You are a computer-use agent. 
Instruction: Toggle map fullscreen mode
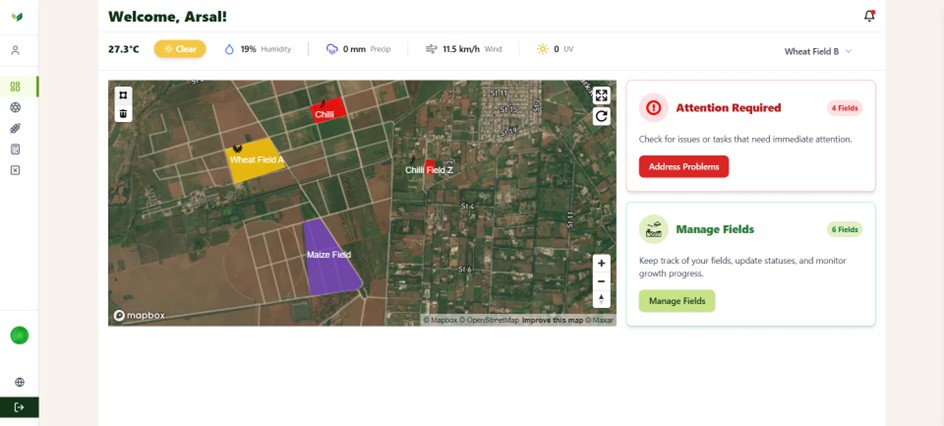[601, 95]
